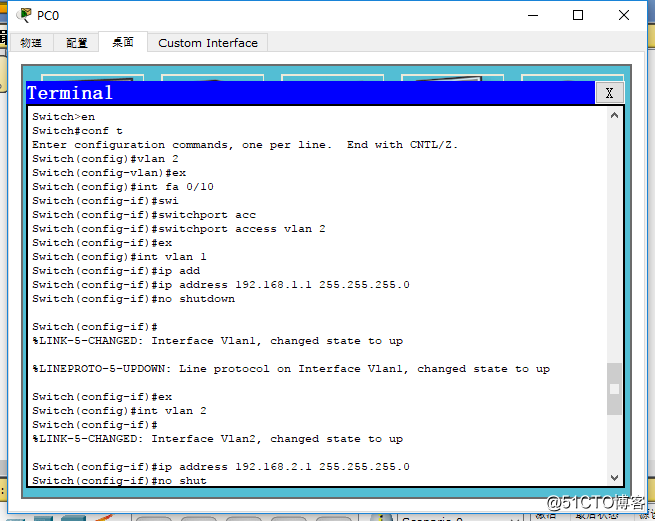Image resolution: width=655 pixels, height=521 pixels.
Task: Open the Custom Interface tab
Action: (x=208, y=43)
